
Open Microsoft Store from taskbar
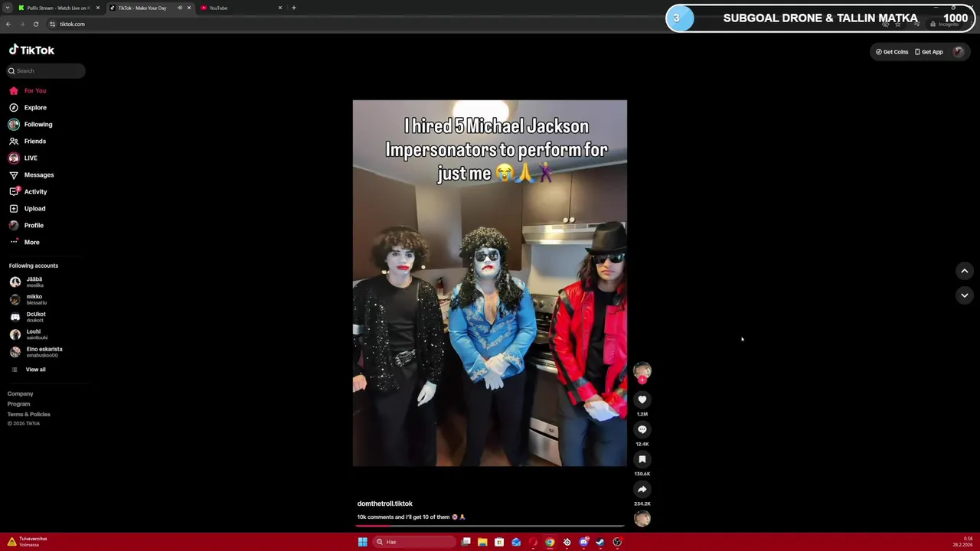(x=499, y=542)
